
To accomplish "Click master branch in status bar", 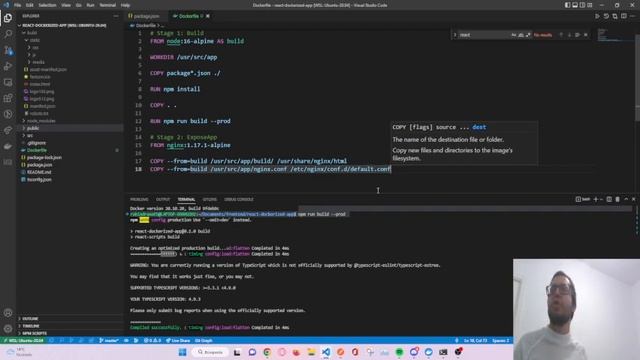I will (109, 340).
